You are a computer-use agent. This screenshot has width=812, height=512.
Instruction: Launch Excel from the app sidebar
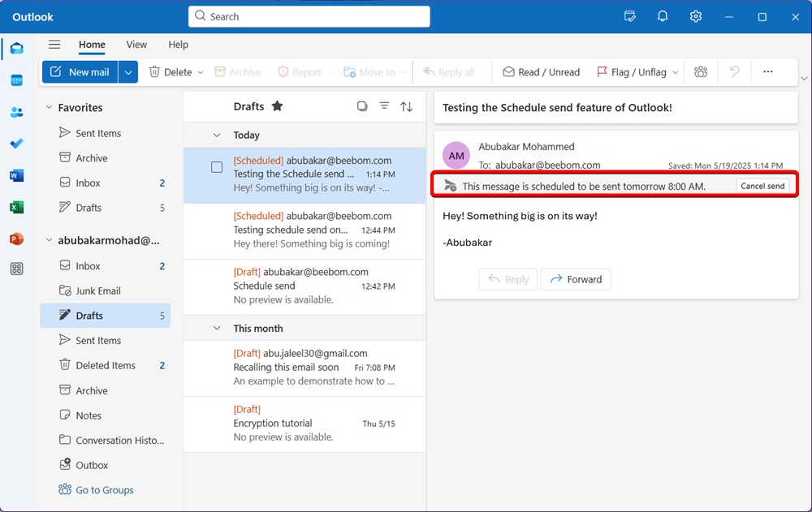tap(16, 207)
